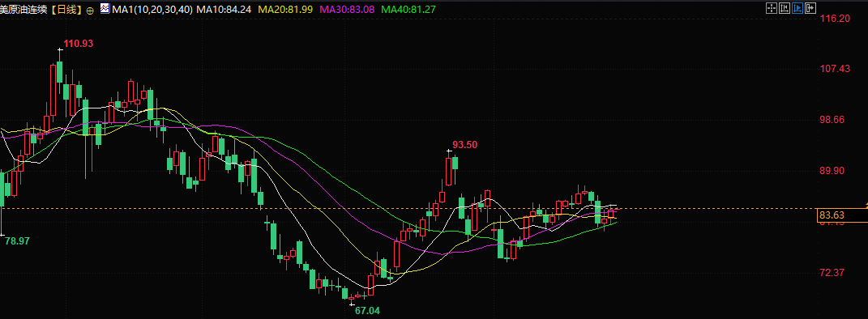The image size is (868, 319).
Task: Click the 93.50 peak price label
Action: click(x=465, y=145)
